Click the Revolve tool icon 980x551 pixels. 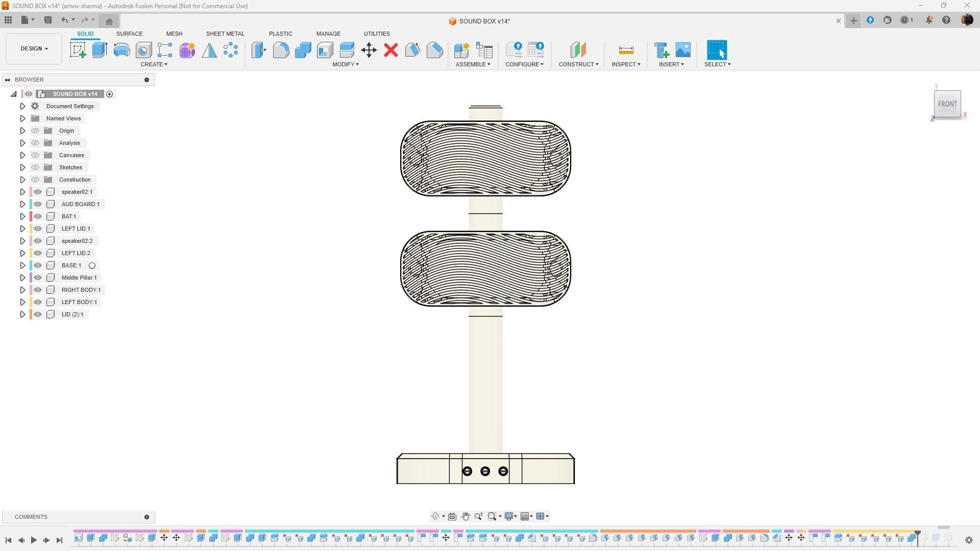[121, 50]
